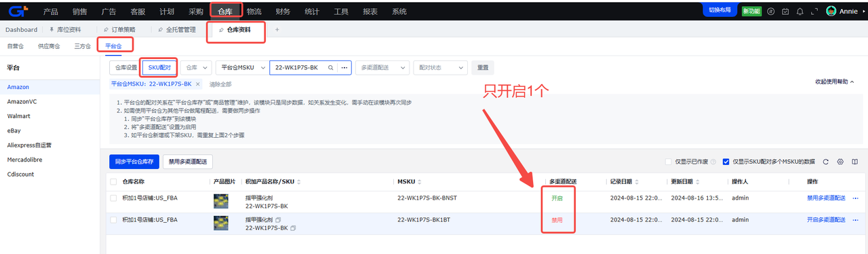Open the calendar task icon in header
The width and height of the screenshot is (868, 254).
[x=785, y=11]
